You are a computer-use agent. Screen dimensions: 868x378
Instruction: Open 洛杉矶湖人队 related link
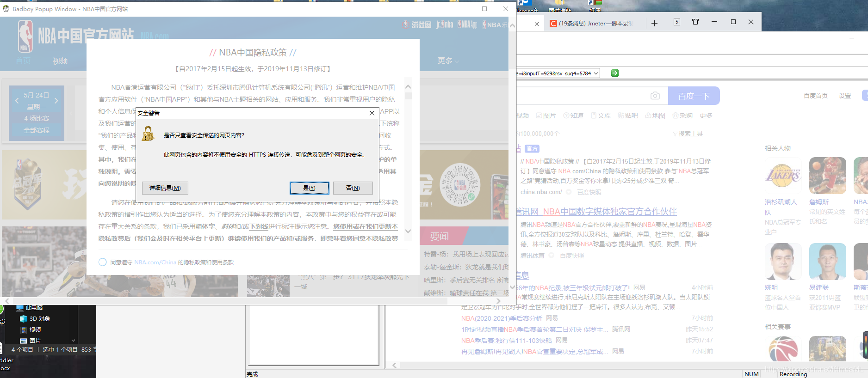click(781, 207)
